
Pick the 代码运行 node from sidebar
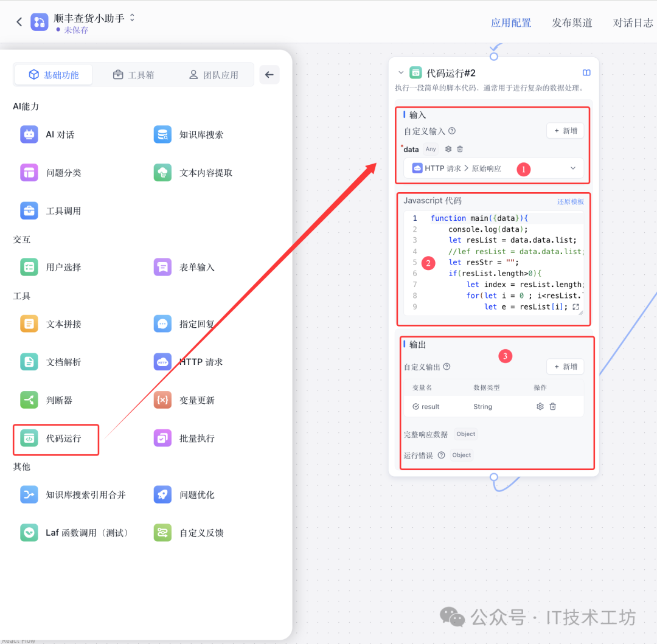(55, 440)
